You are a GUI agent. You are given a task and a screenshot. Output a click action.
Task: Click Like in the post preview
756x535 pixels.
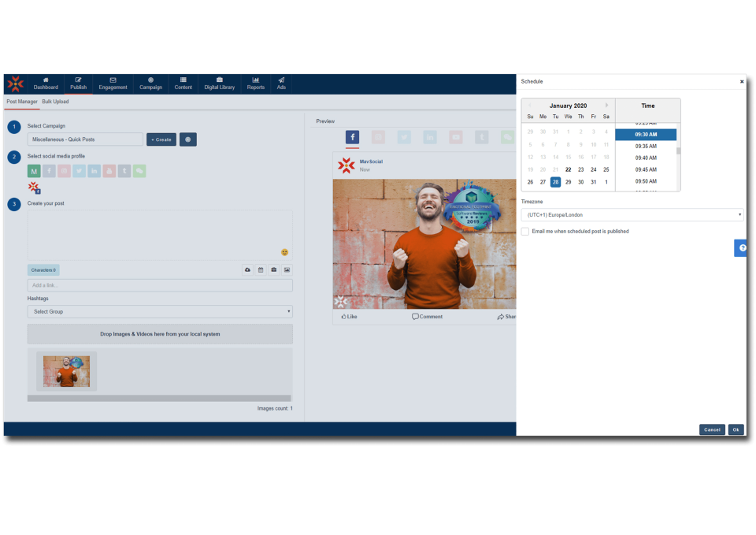pos(349,317)
